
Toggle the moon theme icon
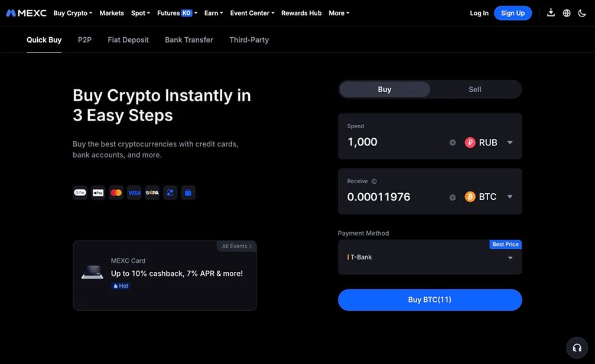point(582,13)
